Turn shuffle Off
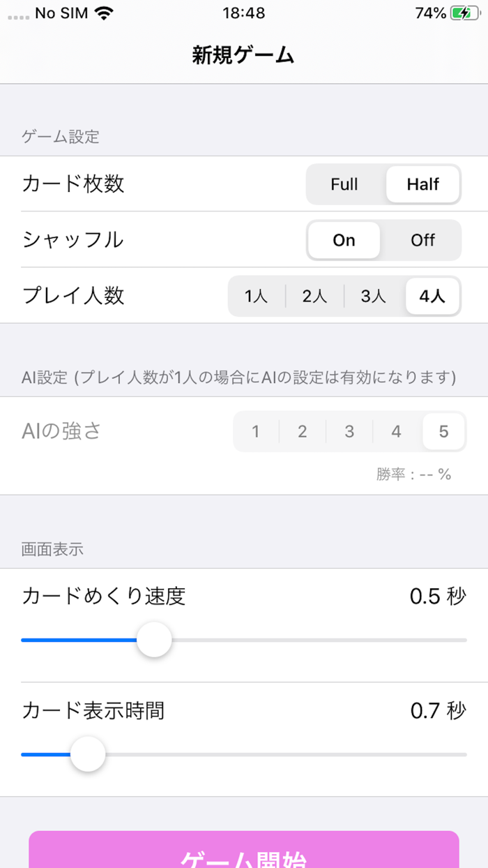Image resolution: width=488 pixels, height=868 pixels. pos(422,240)
